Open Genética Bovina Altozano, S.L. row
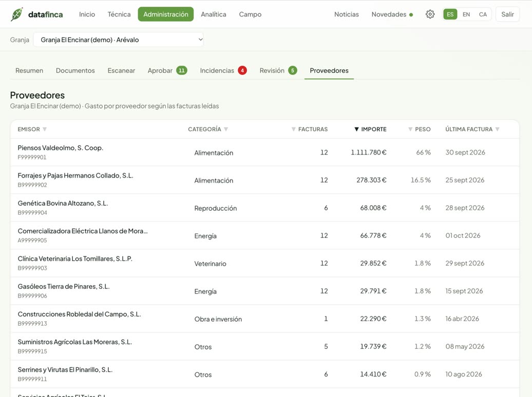The height and width of the screenshot is (397, 532). click(264, 208)
